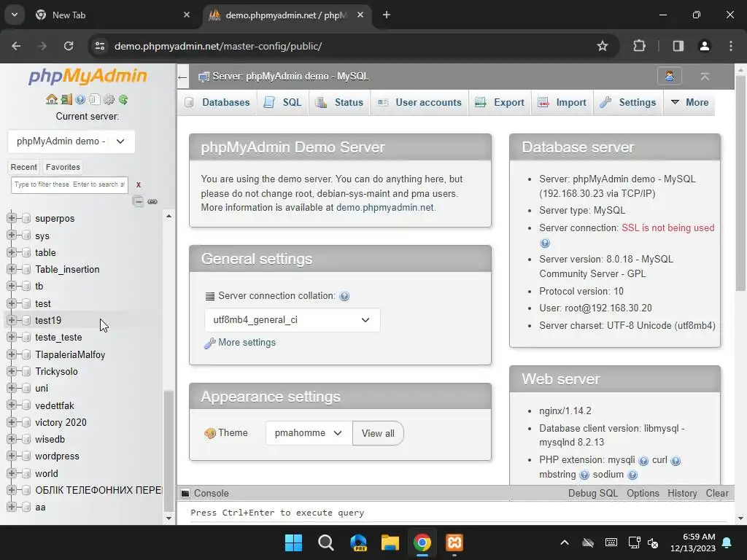Toggle the link with main panel chain icon
This screenshot has height=560, width=747.
coord(152,201)
